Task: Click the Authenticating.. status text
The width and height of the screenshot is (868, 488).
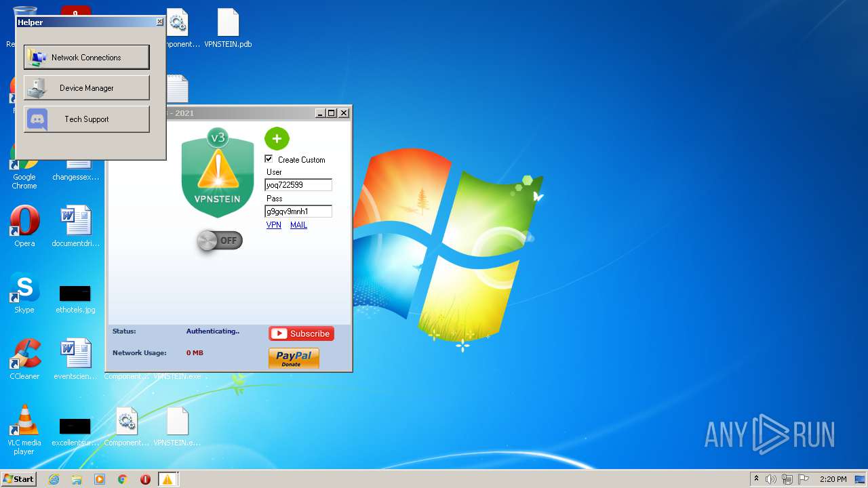Action: tap(213, 331)
